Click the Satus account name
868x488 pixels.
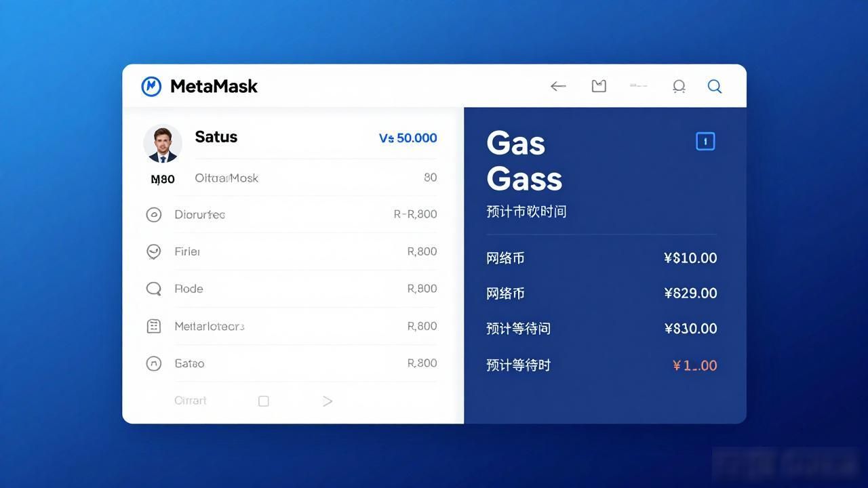tap(216, 137)
